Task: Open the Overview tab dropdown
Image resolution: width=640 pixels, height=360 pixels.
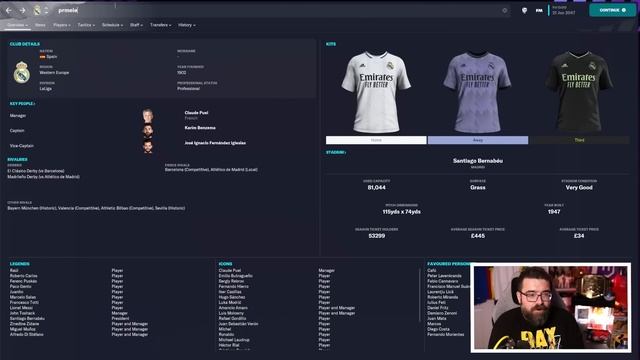Action: (x=18, y=25)
